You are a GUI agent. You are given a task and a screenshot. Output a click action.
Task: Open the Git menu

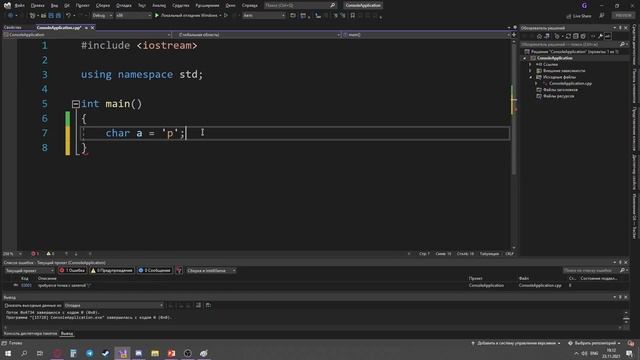[67, 6]
